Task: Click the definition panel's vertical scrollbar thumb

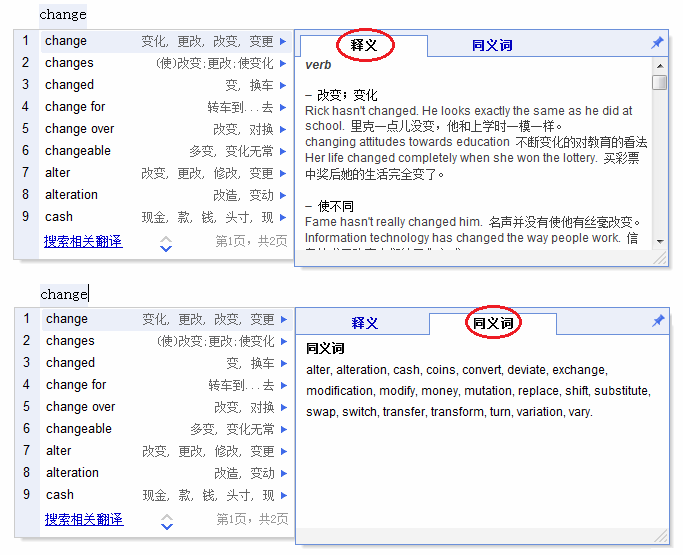Action: pos(659,83)
